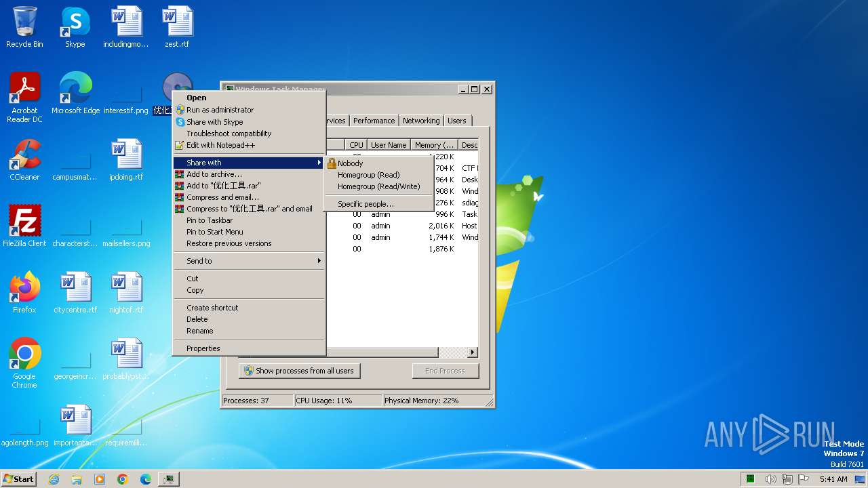Image resolution: width=868 pixels, height=488 pixels.
Task: Switch to Performance tab in Task Manager
Action: coord(374,121)
